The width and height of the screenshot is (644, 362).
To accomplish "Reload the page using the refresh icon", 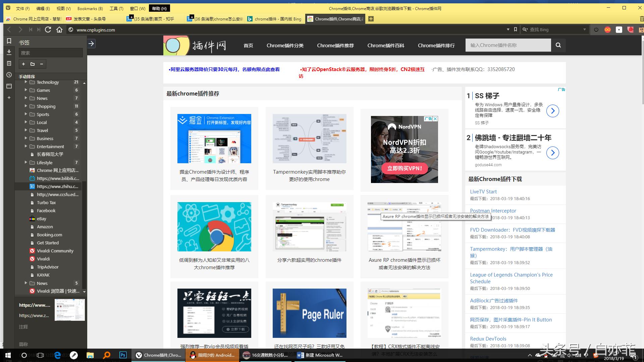I will (x=48, y=29).
